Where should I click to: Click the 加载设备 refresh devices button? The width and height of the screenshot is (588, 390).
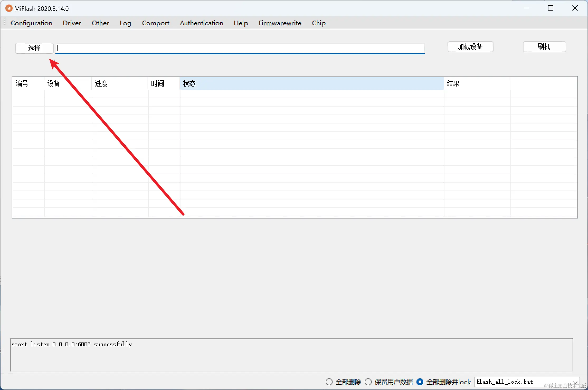coord(470,47)
